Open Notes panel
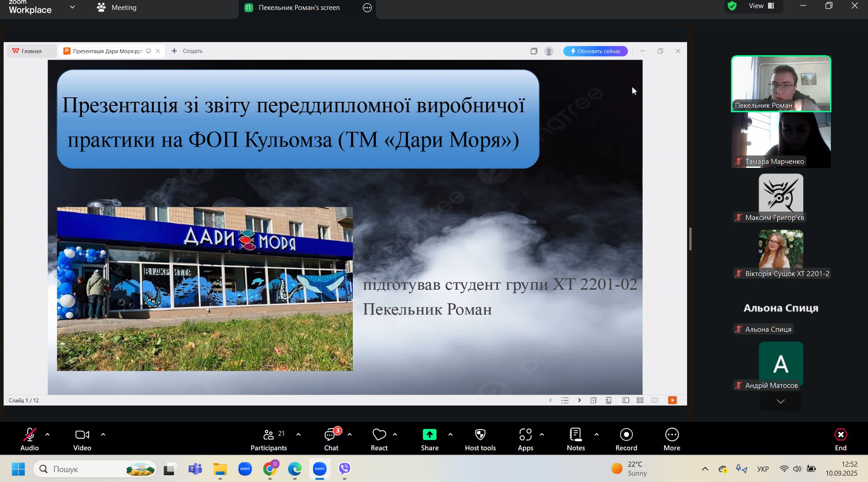Image resolution: width=868 pixels, height=482 pixels. pyautogui.click(x=576, y=439)
